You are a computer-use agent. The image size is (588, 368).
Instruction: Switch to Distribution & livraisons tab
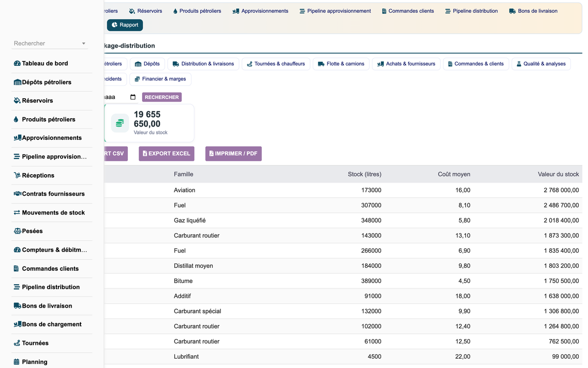click(x=203, y=64)
